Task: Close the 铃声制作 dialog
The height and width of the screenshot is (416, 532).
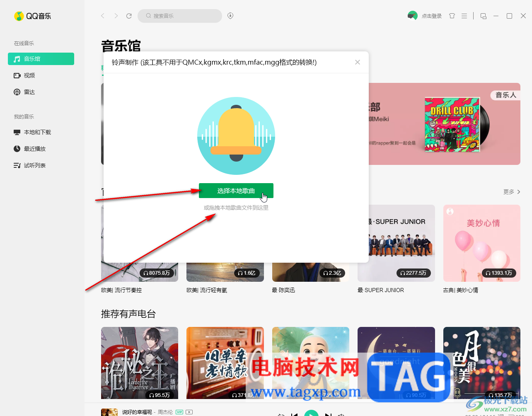Action: (x=358, y=62)
